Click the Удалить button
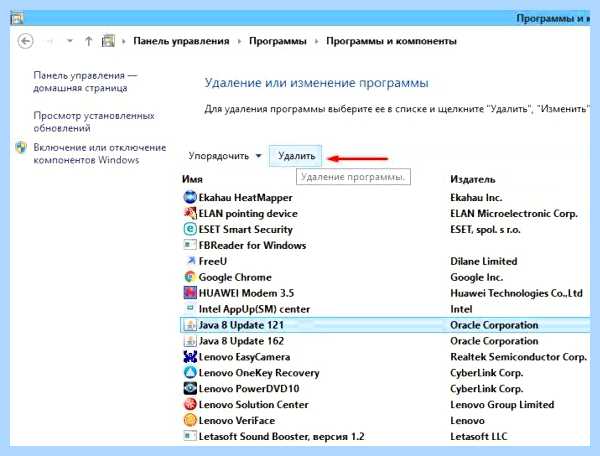 pyautogui.click(x=296, y=156)
